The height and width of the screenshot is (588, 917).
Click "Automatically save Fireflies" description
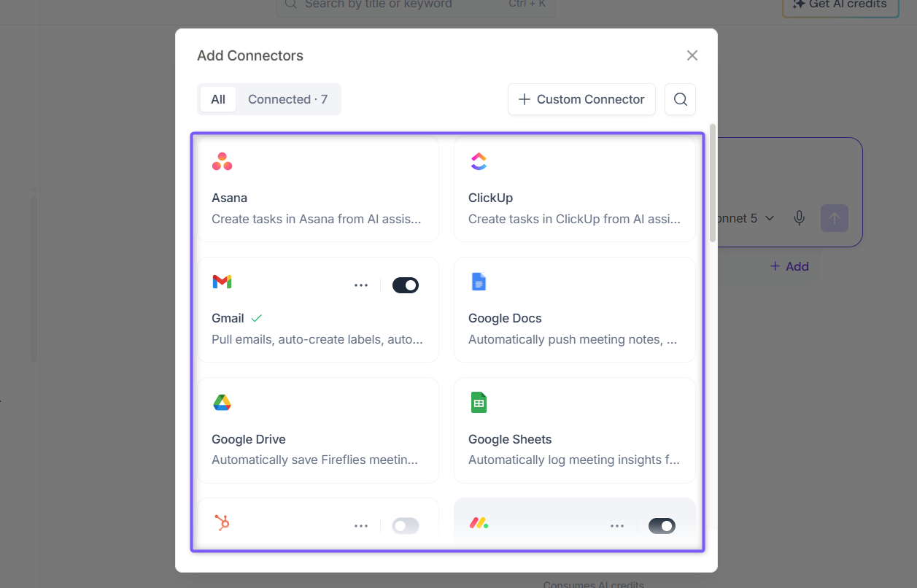315,460
